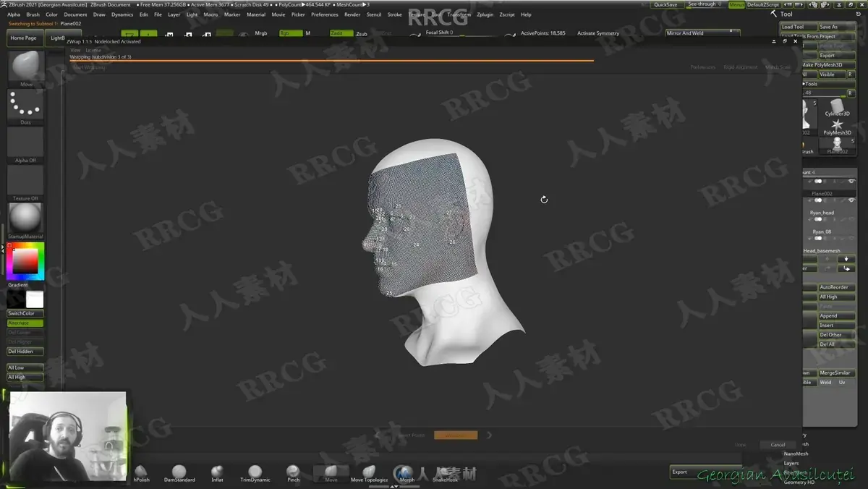Select the Move Topological brush
Screen dimensions: 868x489
(369, 472)
